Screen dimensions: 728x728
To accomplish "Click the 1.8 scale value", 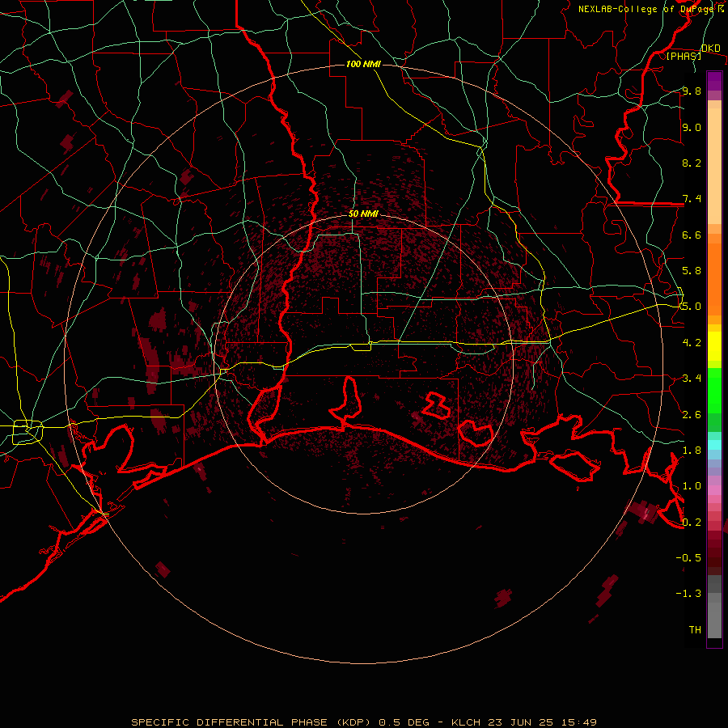I will coord(692,450).
